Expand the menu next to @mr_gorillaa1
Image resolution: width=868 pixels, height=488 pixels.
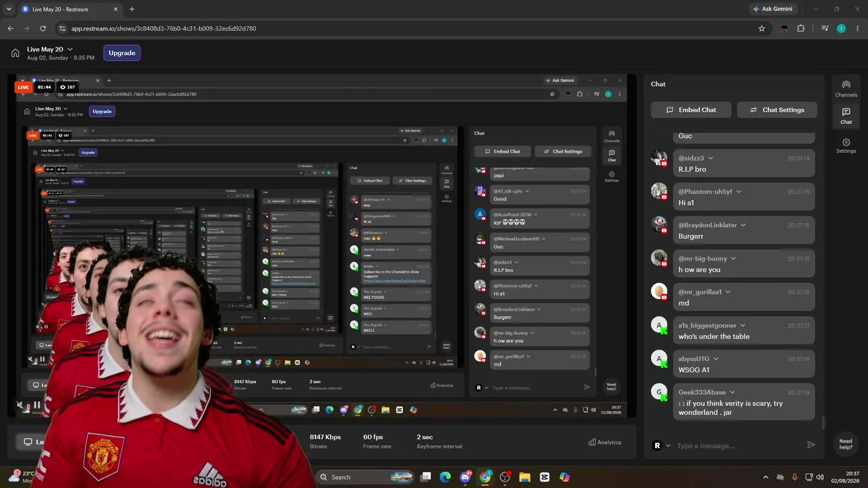click(x=728, y=292)
